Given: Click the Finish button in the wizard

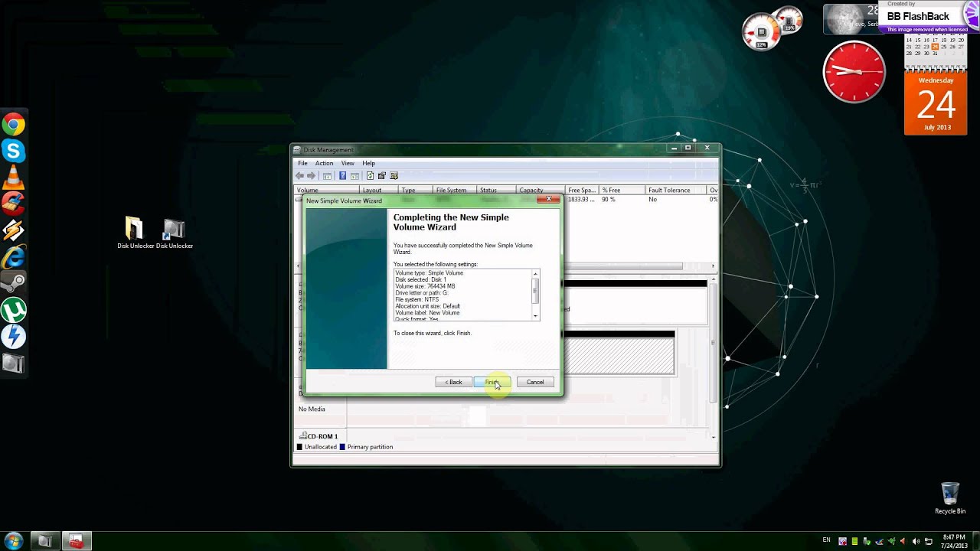Looking at the screenshot, I should (x=492, y=382).
